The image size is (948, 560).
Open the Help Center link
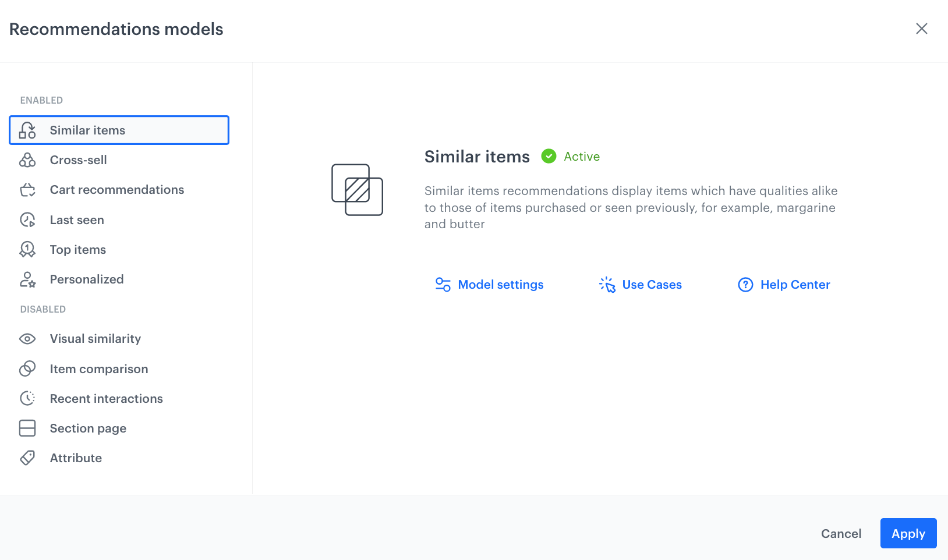coord(795,284)
